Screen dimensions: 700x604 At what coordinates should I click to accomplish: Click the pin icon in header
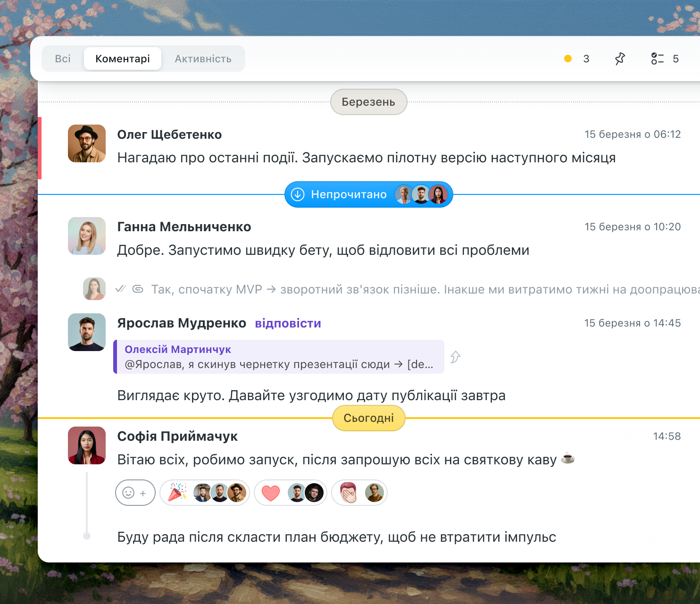click(x=620, y=59)
